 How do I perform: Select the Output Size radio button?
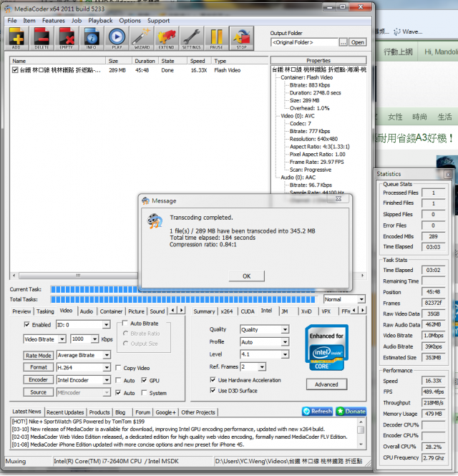[x=125, y=344]
